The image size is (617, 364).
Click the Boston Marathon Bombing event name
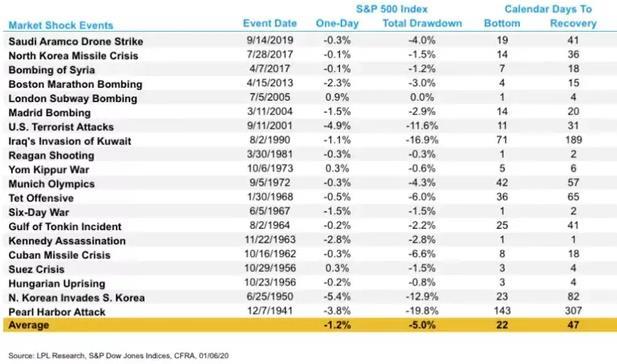pos(75,84)
